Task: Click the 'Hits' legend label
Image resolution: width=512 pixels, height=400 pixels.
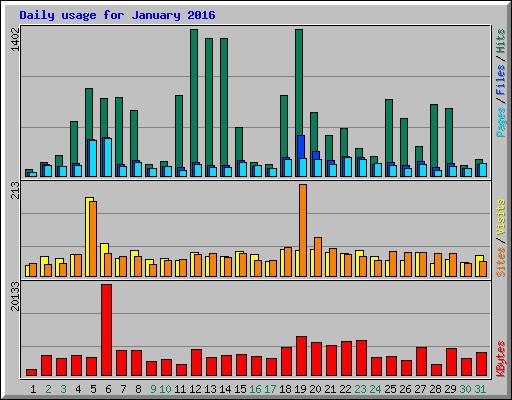Action: (501, 41)
